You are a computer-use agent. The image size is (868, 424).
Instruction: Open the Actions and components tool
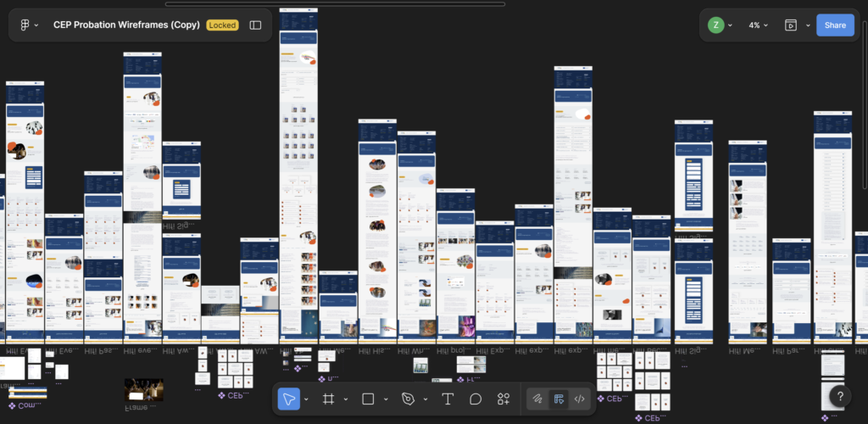tap(504, 399)
